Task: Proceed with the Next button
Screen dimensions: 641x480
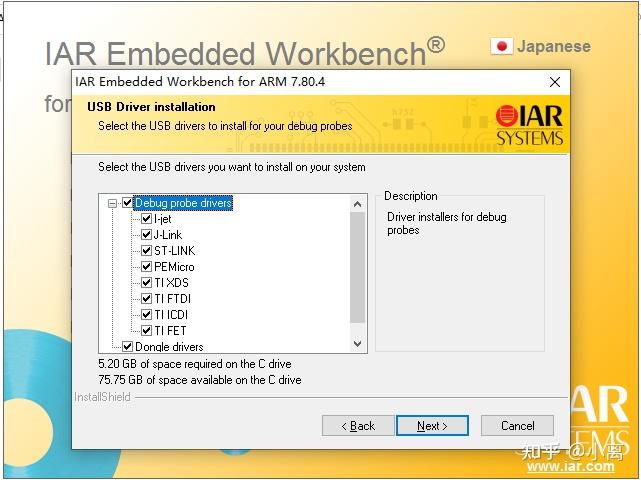Action: pyautogui.click(x=432, y=426)
